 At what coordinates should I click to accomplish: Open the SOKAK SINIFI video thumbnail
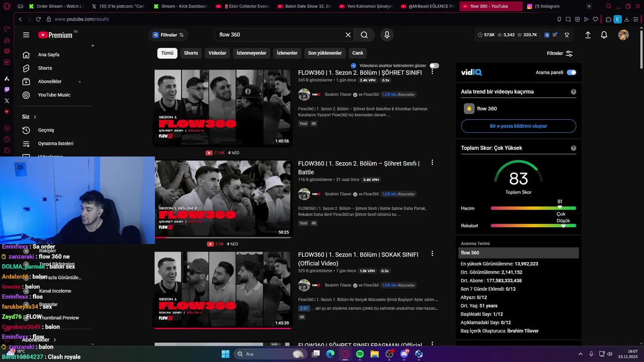(222, 290)
